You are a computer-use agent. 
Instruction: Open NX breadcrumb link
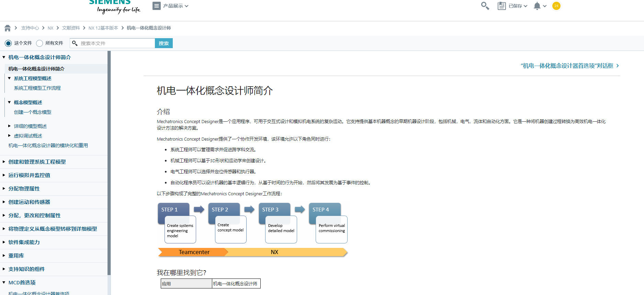[50, 28]
